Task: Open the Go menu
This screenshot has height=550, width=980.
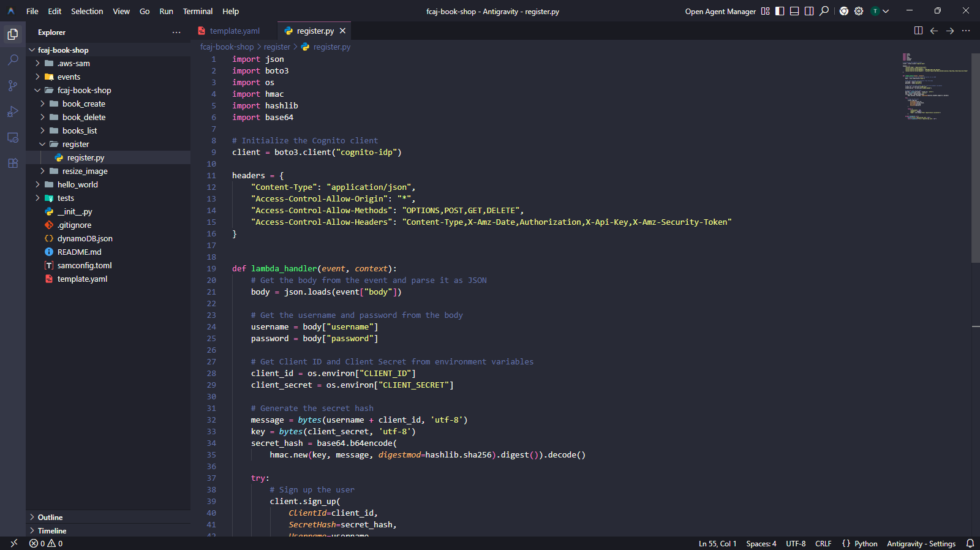Action: click(x=145, y=11)
